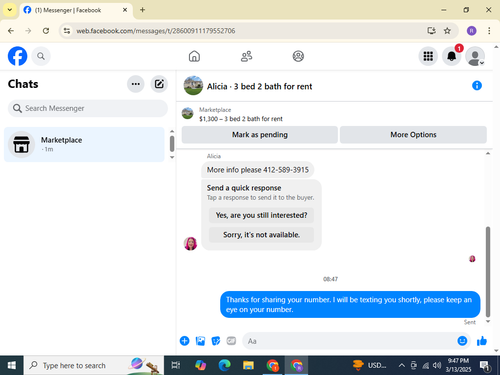The height and width of the screenshot is (375, 500).
Task: Click the sent message bubble about texting shortly
Action: coord(350,305)
